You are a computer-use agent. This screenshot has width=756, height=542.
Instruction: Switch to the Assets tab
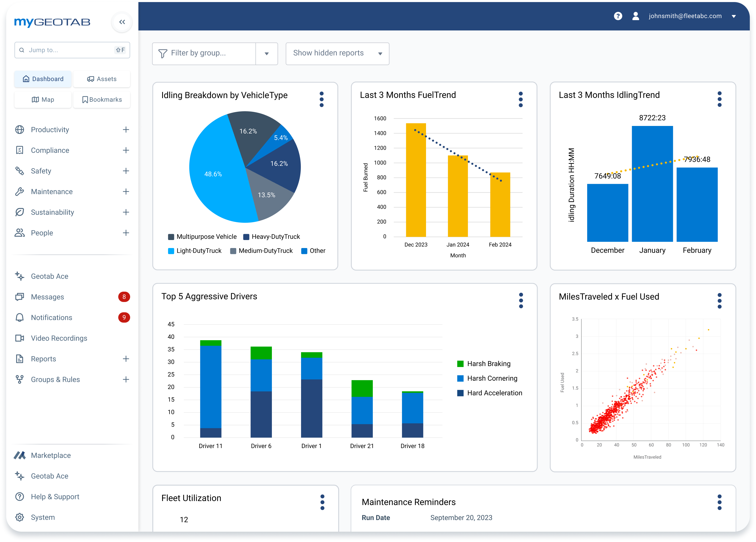(102, 79)
